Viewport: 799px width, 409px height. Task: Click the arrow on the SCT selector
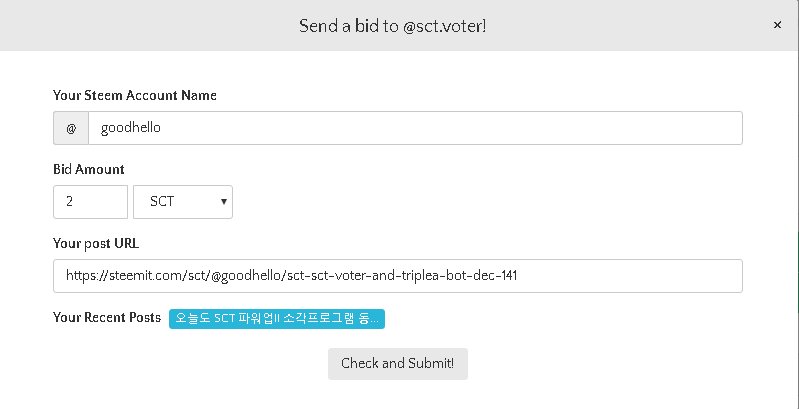tap(224, 201)
